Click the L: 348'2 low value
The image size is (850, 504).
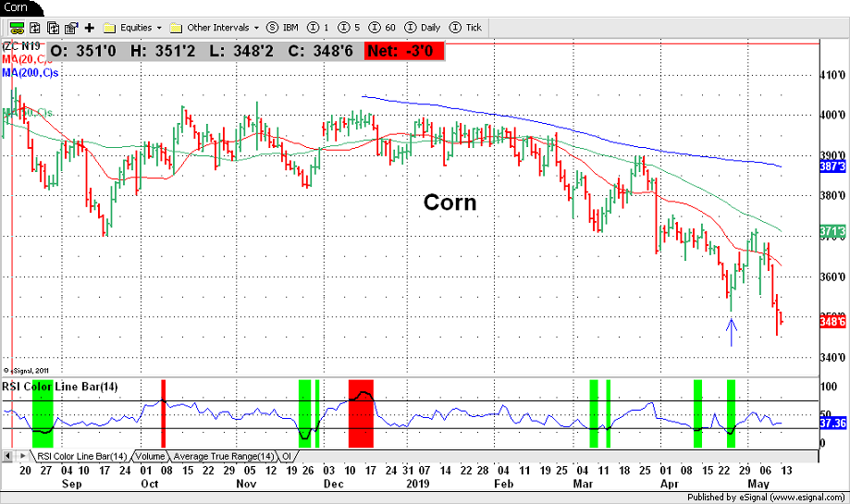coord(241,51)
